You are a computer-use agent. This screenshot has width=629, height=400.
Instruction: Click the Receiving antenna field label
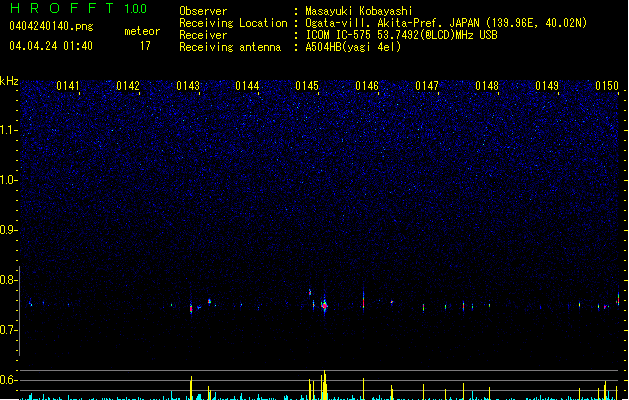click(x=230, y=47)
